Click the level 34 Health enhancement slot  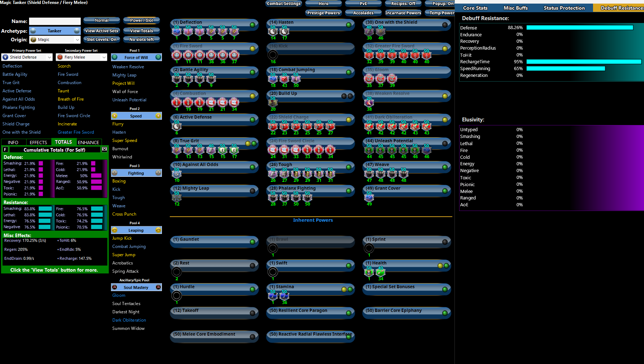tap(381, 272)
